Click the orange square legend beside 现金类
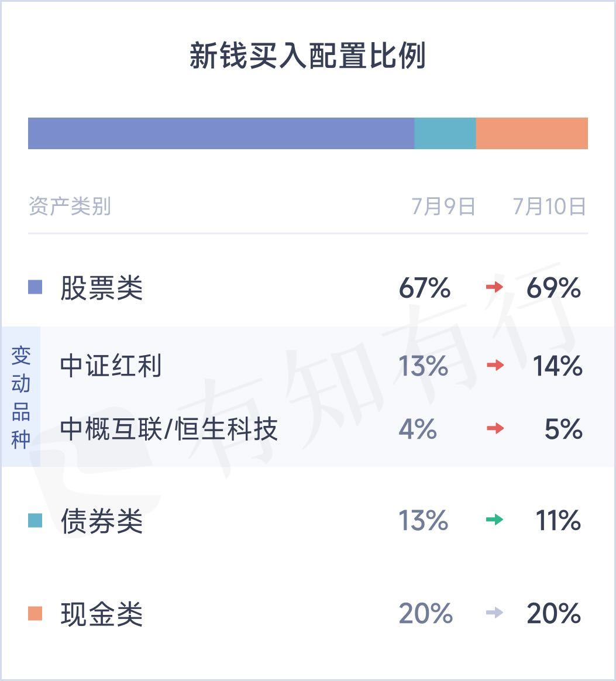This screenshot has height=681, width=616. (35, 613)
